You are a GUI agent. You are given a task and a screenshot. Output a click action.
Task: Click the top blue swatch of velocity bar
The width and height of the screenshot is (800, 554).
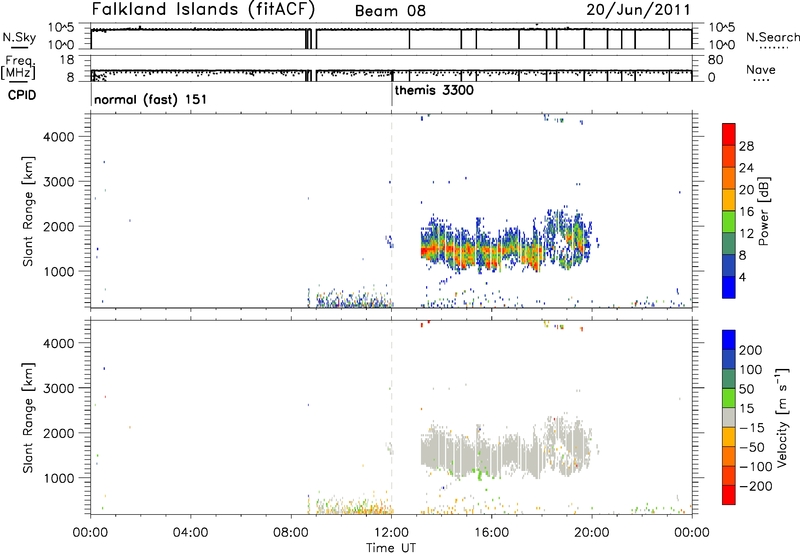point(729,340)
